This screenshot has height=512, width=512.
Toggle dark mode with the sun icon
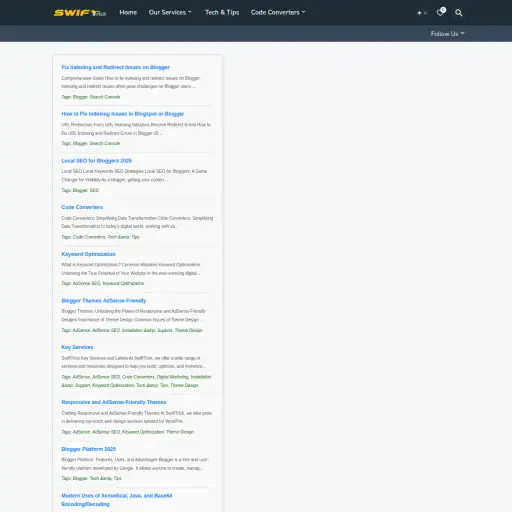422,13
